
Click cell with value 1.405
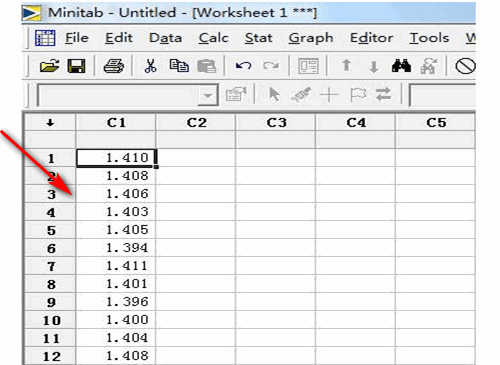(x=116, y=230)
